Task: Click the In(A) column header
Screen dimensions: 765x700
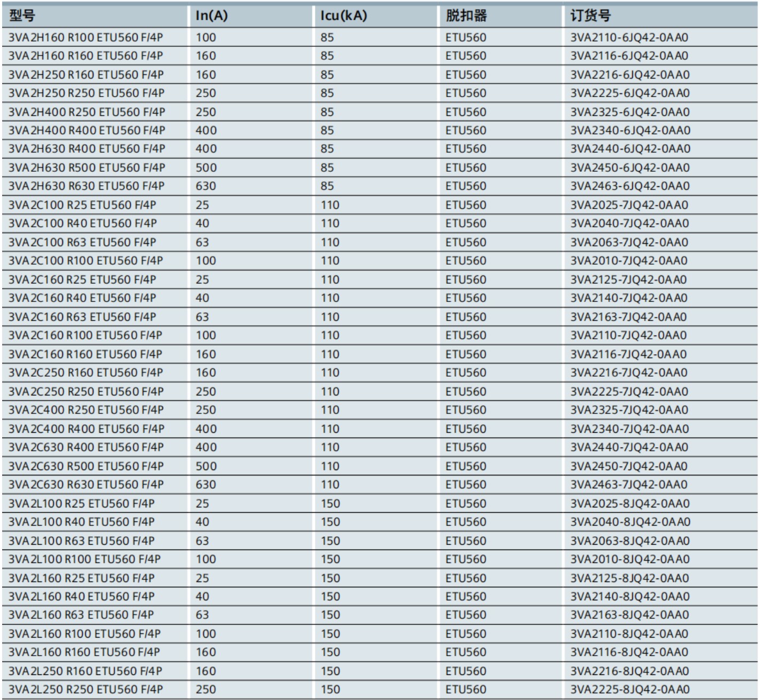Action: tap(212, 15)
